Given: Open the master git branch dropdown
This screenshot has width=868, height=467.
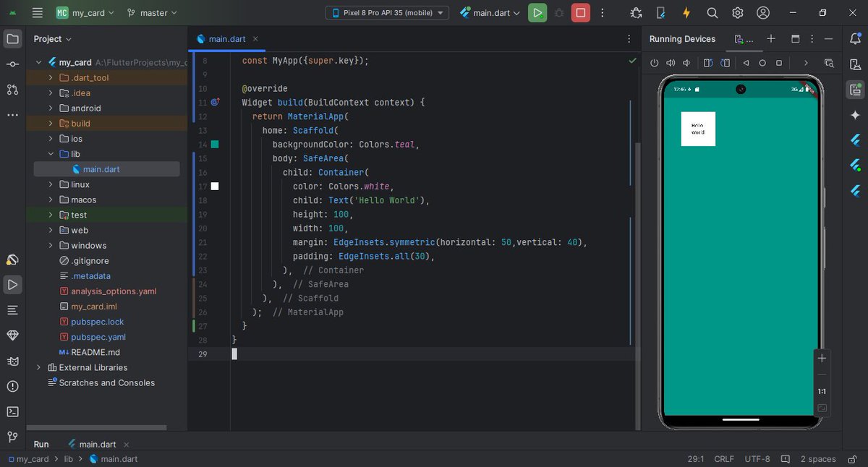Looking at the screenshot, I should pos(152,13).
